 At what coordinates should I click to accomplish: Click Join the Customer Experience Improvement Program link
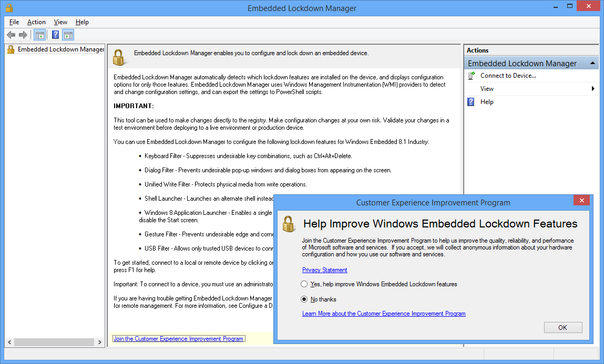pyautogui.click(x=178, y=339)
